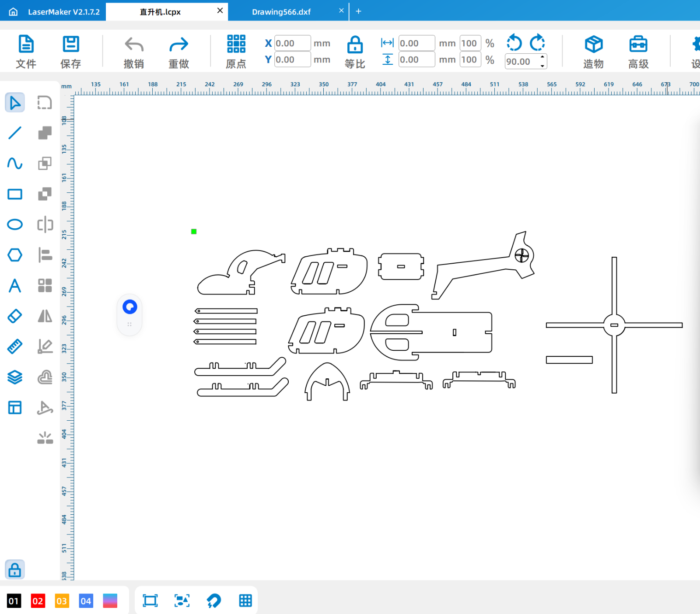
Task: Open the 高级 advanced toolbox
Action: [x=638, y=52]
